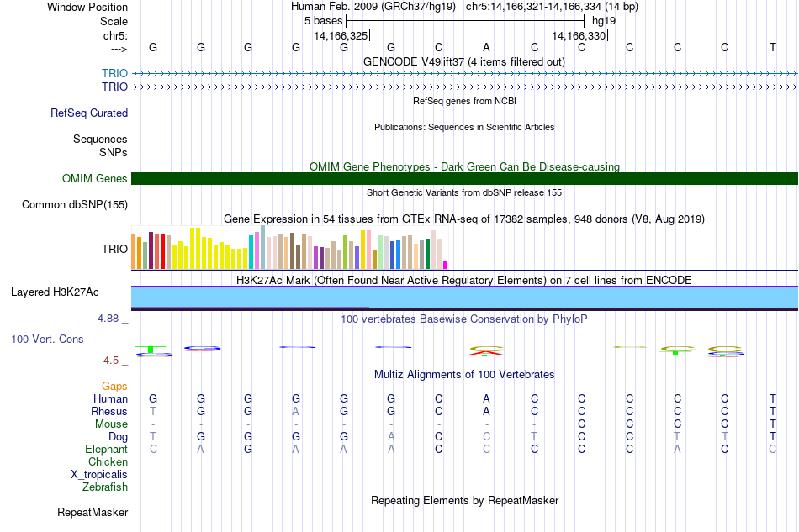Click the RefSeq genes from NCBI title

point(464,101)
